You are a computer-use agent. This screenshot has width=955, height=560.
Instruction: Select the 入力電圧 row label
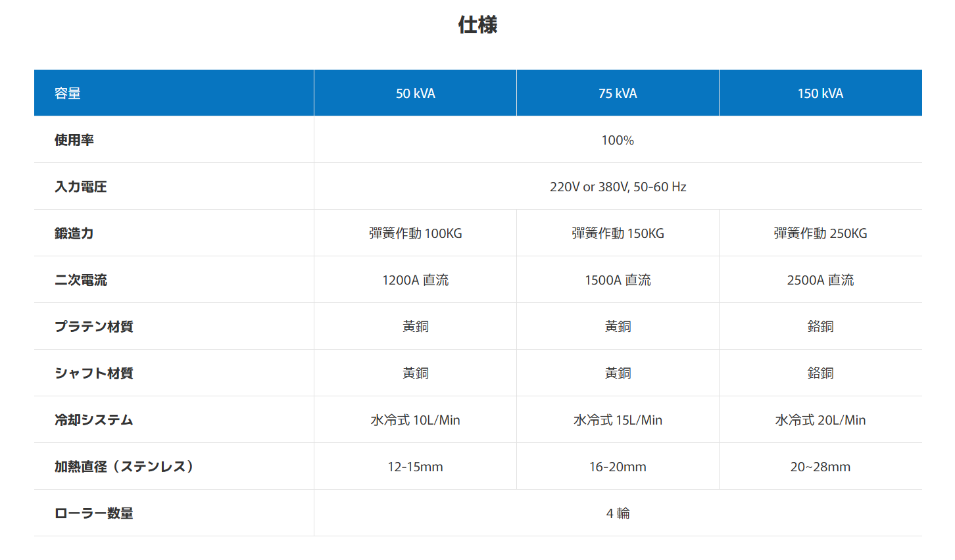(x=81, y=187)
